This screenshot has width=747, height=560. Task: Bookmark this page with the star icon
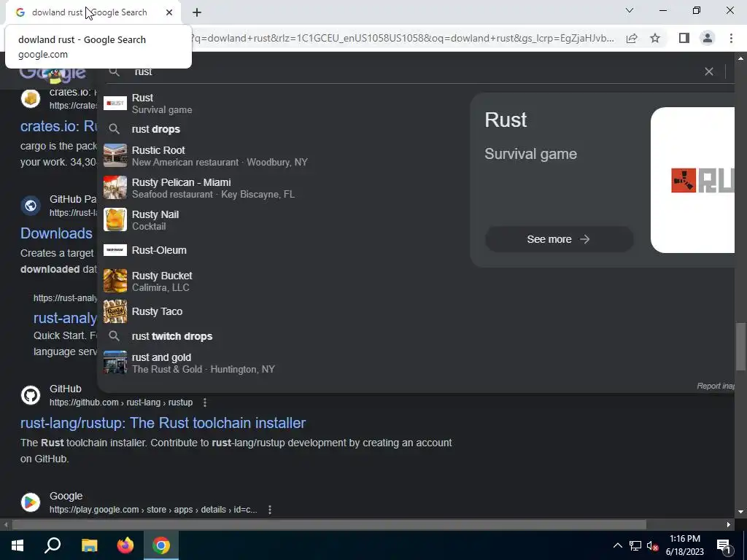coord(655,38)
